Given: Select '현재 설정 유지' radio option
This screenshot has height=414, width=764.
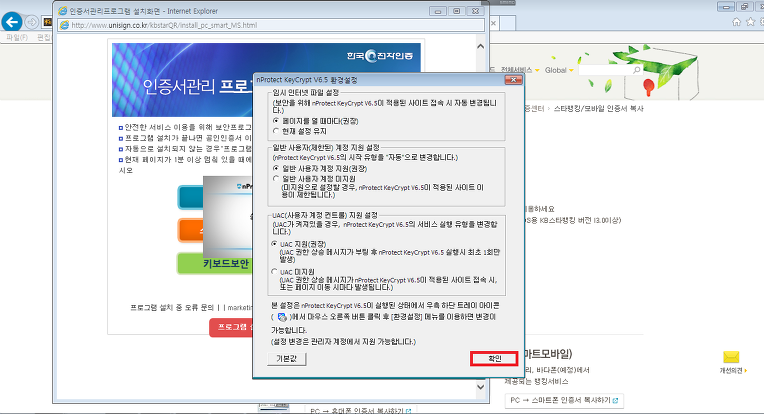Looking at the screenshot, I should click(276, 131).
